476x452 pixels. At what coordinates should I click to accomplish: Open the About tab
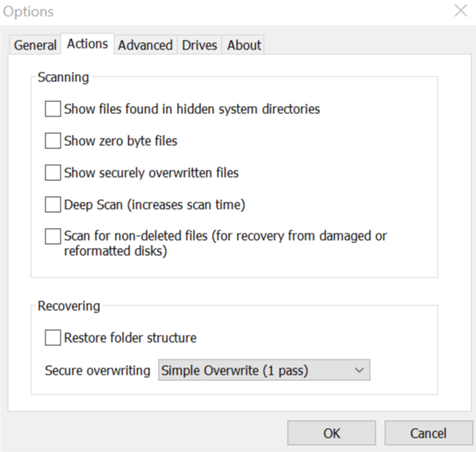(x=244, y=45)
